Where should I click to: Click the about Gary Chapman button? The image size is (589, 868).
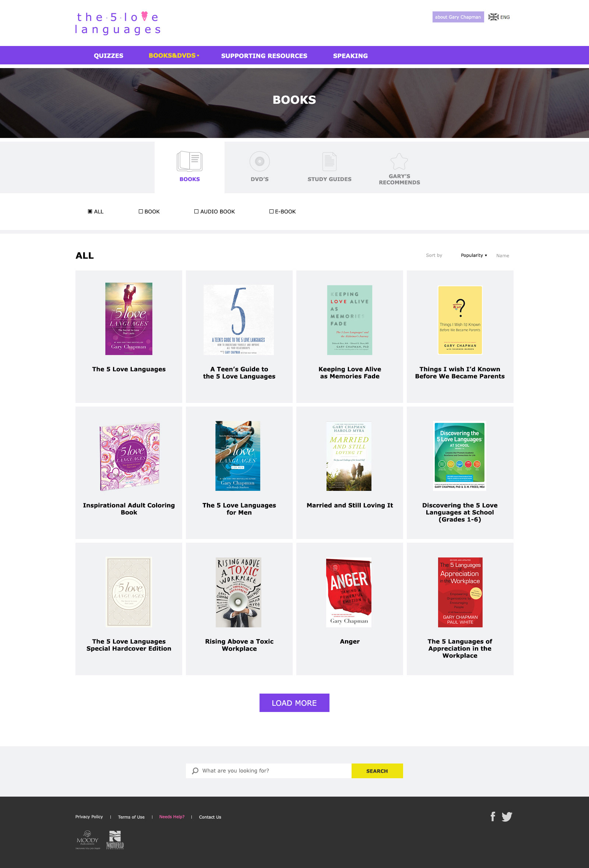coord(458,17)
